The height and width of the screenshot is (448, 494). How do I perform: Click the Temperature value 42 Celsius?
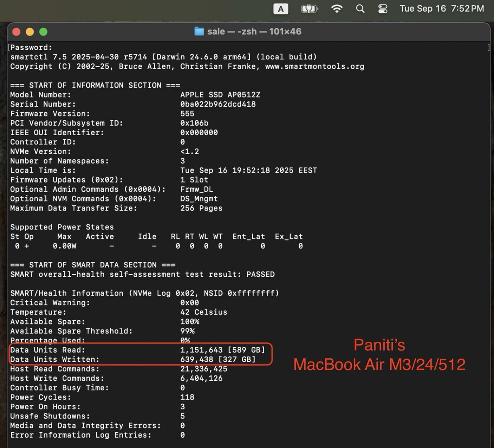204,312
